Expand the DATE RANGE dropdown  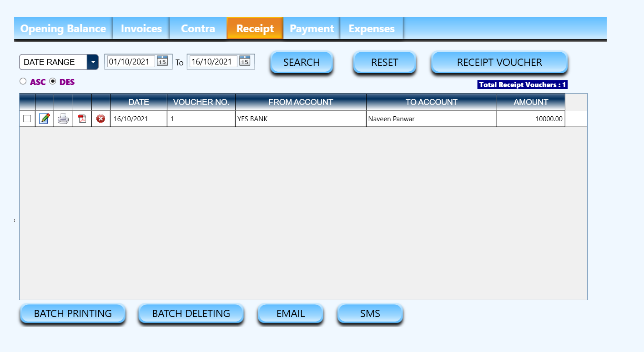click(93, 62)
